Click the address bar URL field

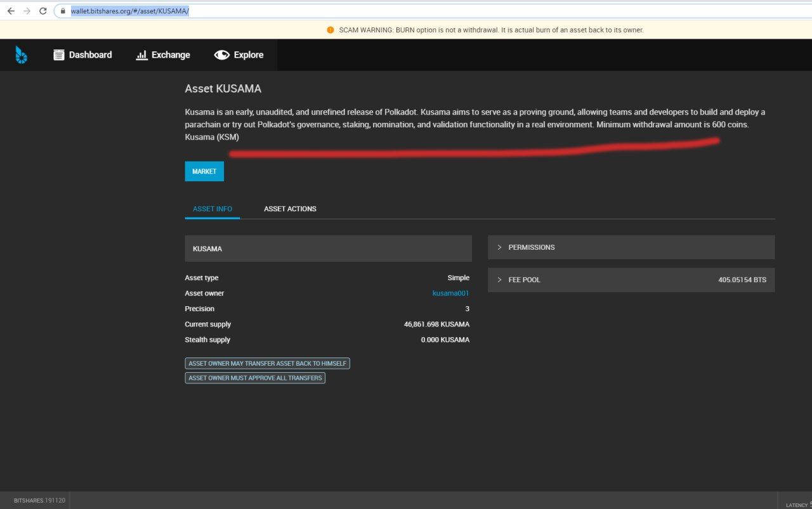(431, 11)
